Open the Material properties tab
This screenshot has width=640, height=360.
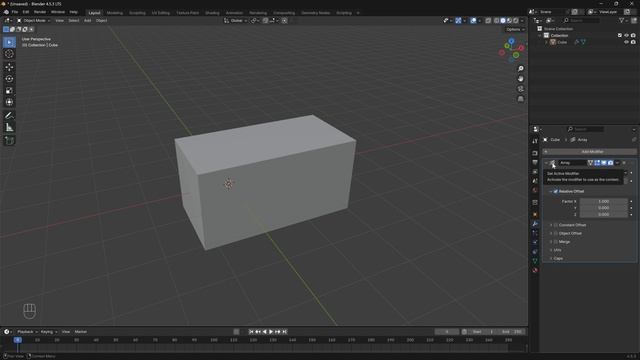point(535,270)
